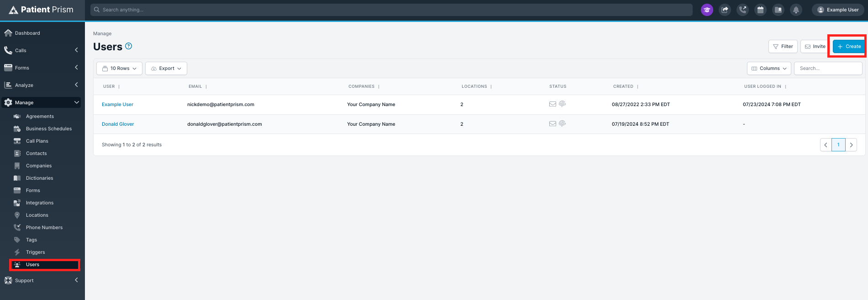Open the Example User table link
The height and width of the screenshot is (300, 868).
click(117, 104)
